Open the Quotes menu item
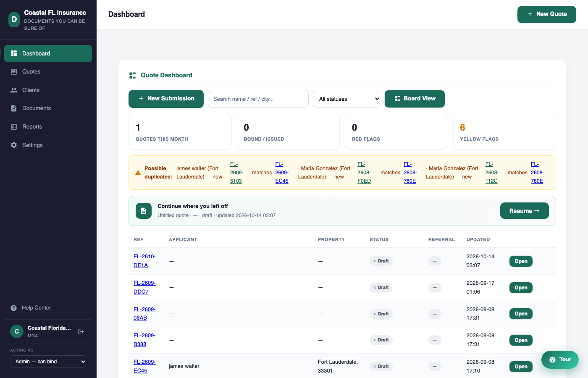Image resolution: width=588 pixels, height=378 pixels. pyautogui.click(x=48, y=72)
